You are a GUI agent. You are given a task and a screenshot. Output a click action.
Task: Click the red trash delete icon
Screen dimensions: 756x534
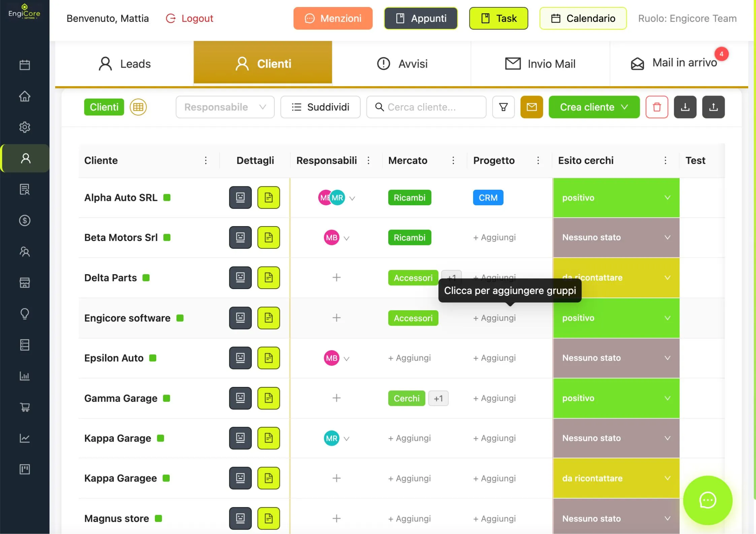pyautogui.click(x=657, y=107)
